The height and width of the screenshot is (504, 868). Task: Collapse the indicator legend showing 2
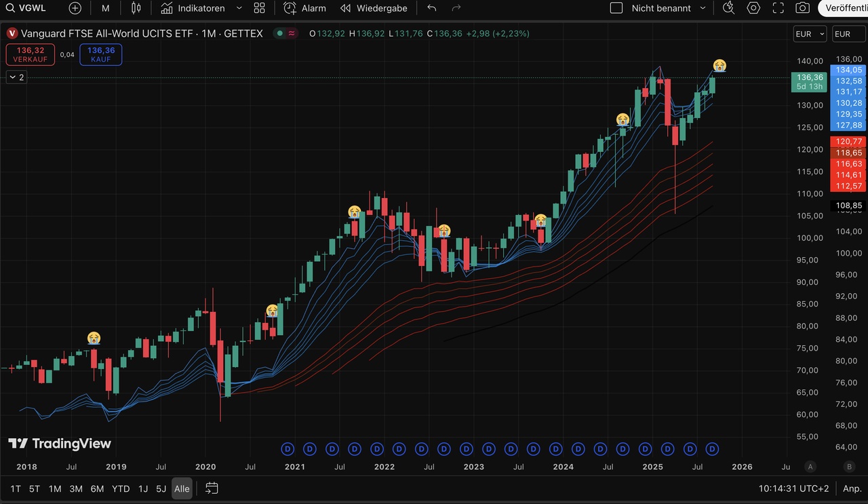point(16,77)
